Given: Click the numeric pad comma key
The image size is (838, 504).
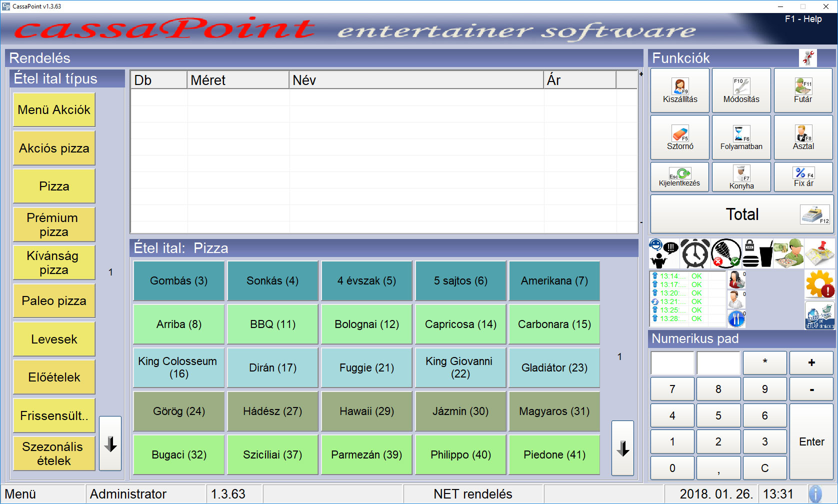Looking at the screenshot, I should [x=718, y=468].
